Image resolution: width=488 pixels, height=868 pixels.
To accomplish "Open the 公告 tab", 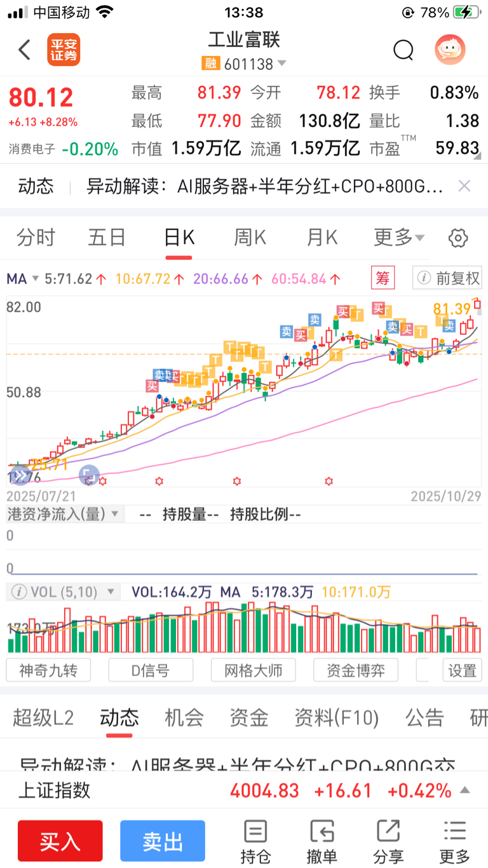I will coord(424,718).
